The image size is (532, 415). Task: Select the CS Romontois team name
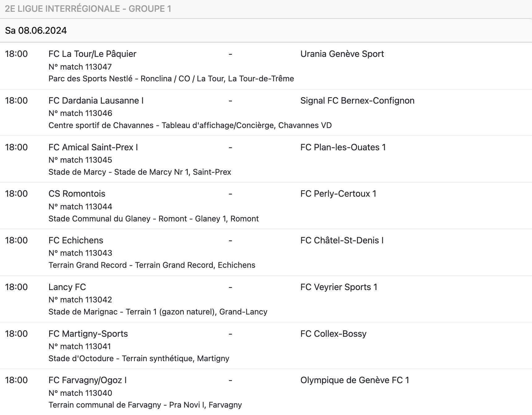(x=77, y=194)
